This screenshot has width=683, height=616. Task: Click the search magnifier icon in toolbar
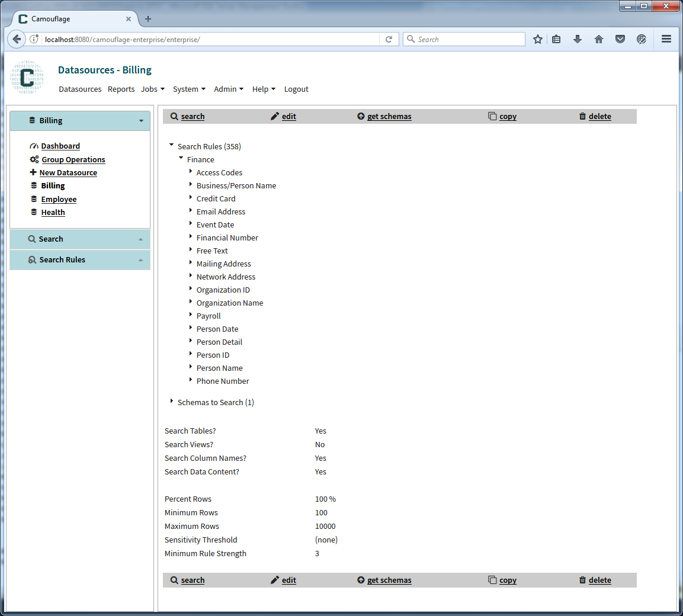174,116
